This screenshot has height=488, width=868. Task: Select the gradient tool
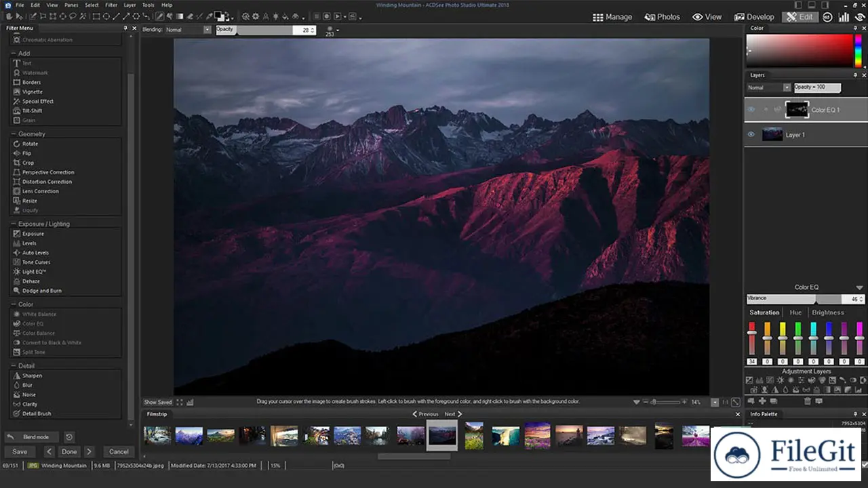pyautogui.click(x=180, y=16)
